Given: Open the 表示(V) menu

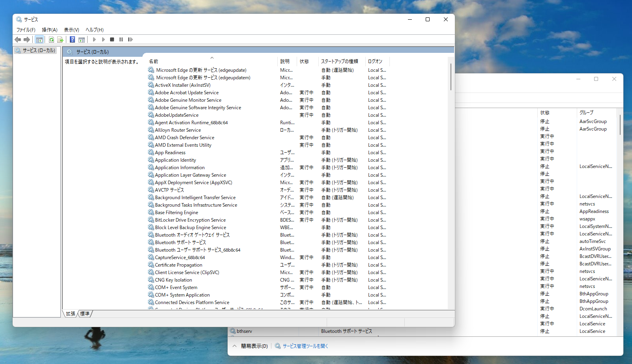Looking at the screenshot, I should coord(71,30).
